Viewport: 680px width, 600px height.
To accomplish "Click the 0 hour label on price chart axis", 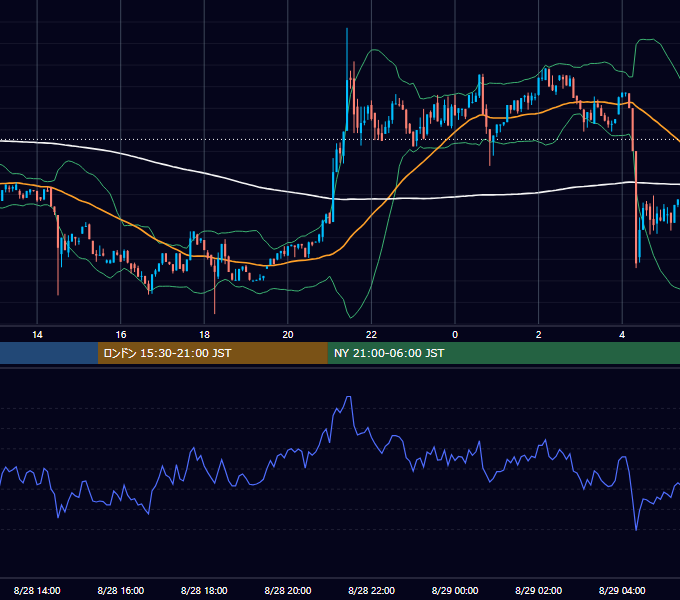I will coord(455,335).
